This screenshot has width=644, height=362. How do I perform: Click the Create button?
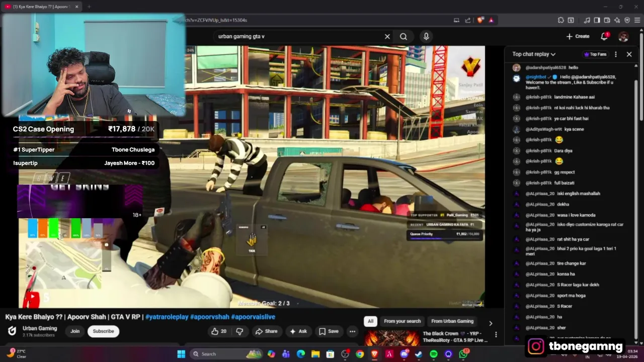578,36
